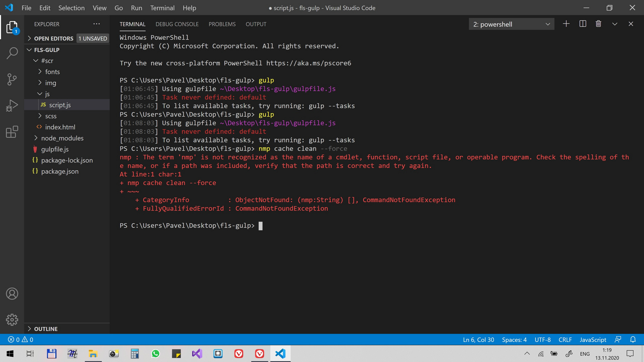
Task: Collapse the js folder
Action: [x=67, y=94]
